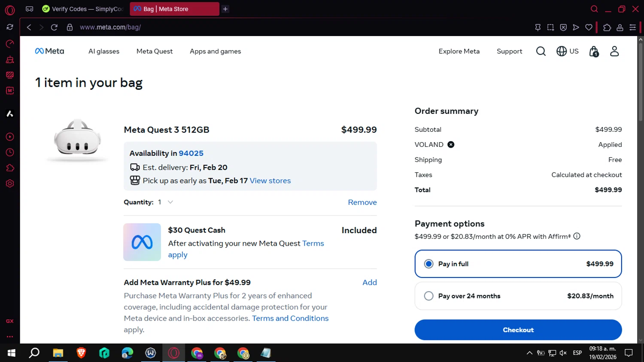Reload the Meta bag page
This screenshot has height=362, width=644.
click(x=54, y=27)
